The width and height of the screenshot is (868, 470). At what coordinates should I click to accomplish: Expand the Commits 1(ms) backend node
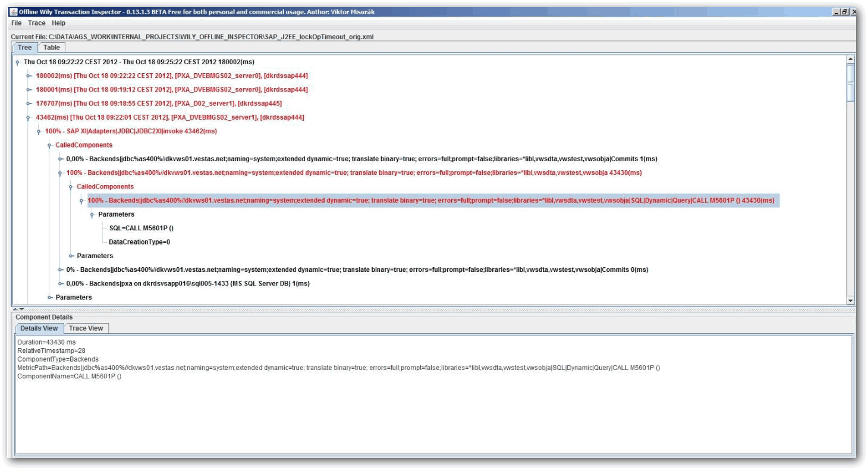[x=61, y=159]
